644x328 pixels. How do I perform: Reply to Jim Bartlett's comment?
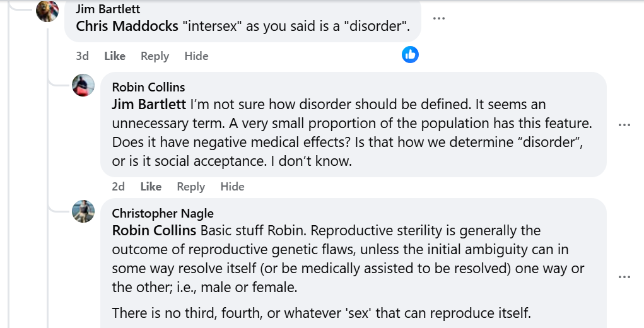click(155, 56)
